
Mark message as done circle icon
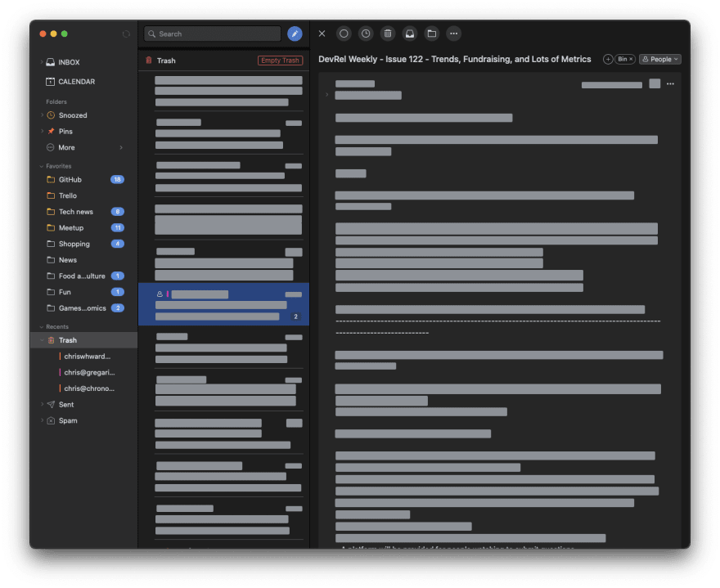pyautogui.click(x=344, y=34)
